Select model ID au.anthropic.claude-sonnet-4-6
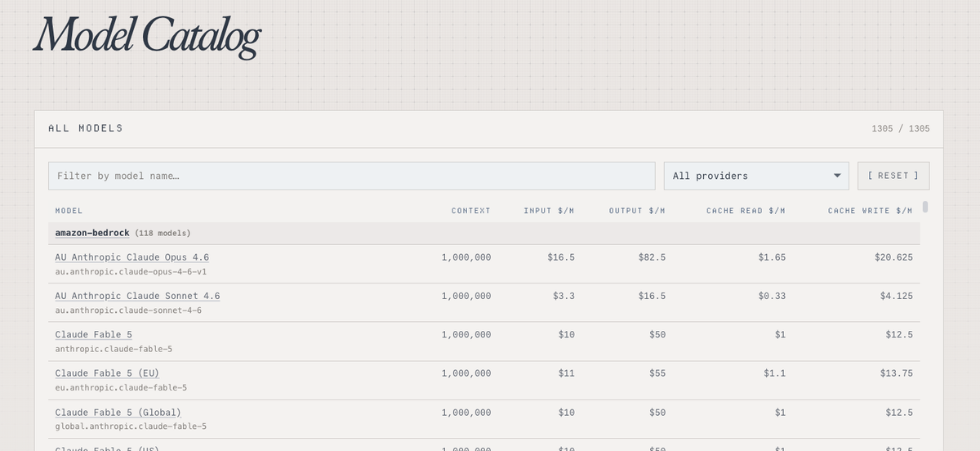980x451 pixels. coord(128,310)
